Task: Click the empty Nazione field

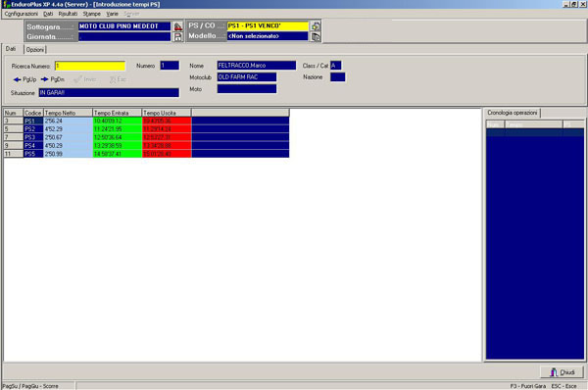Action: click(x=337, y=77)
